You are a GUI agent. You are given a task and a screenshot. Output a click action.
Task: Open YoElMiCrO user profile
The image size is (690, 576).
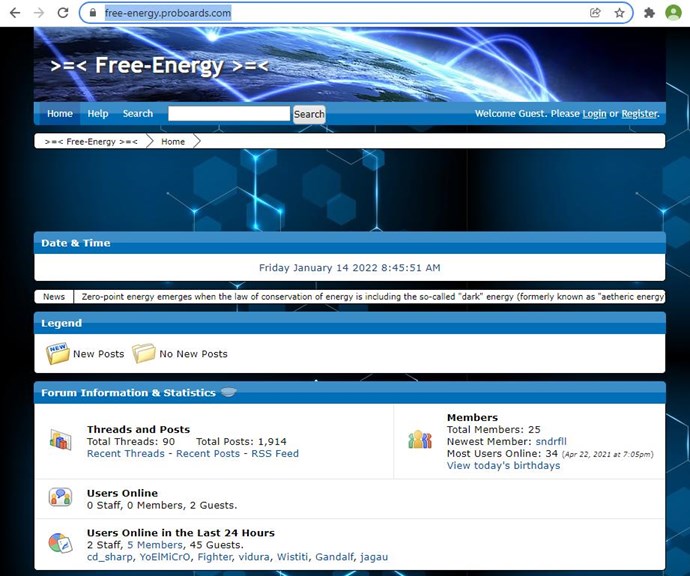165,557
